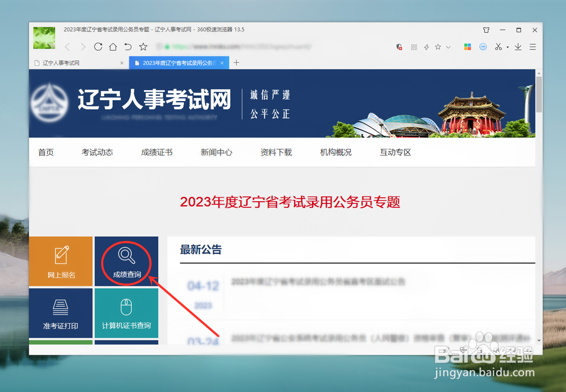Click the scrollbar up arrow

pyautogui.click(x=539, y=73)
